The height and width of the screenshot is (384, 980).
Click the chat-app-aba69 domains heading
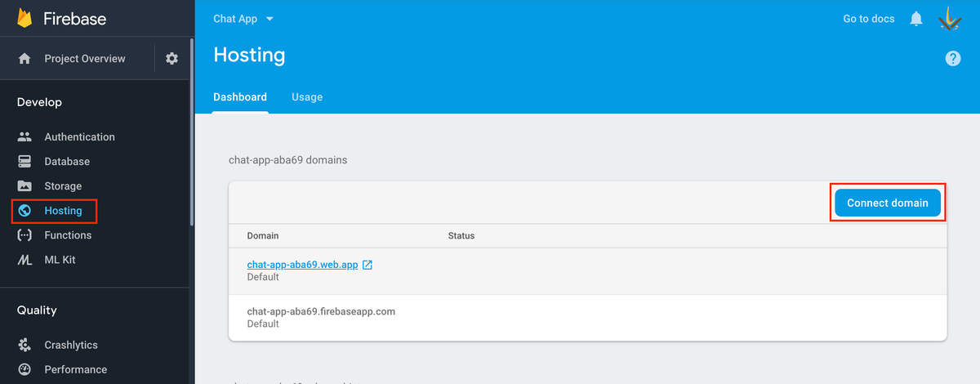[287, 160]
